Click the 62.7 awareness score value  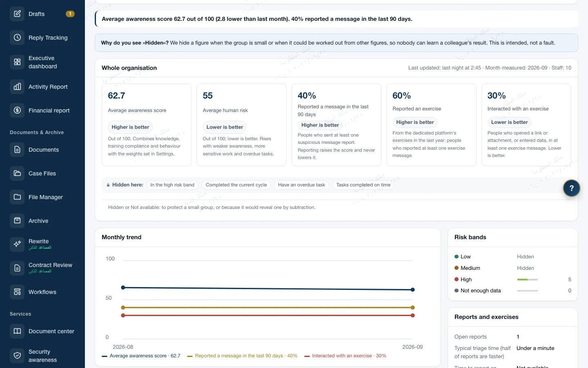point(116,96)
